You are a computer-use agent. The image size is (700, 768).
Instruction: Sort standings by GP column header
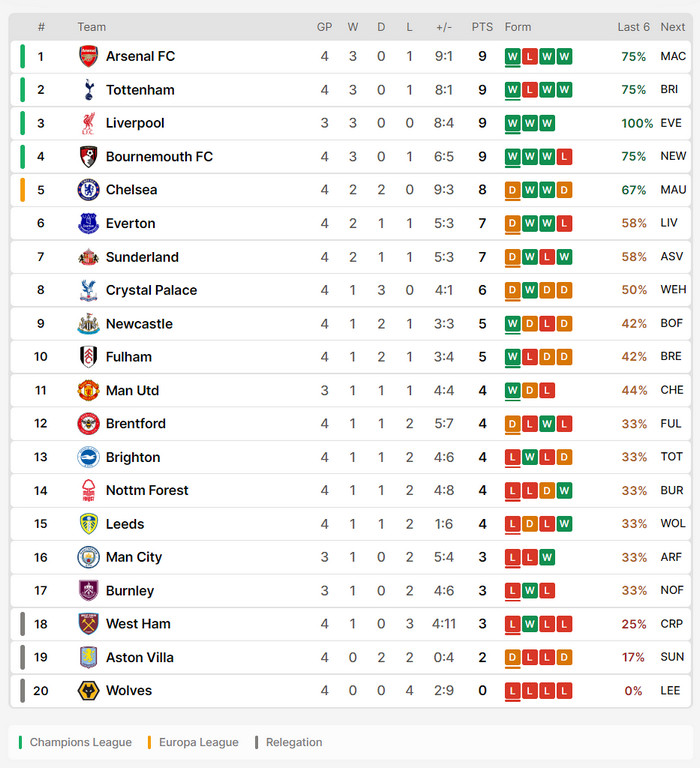[324, 27]
